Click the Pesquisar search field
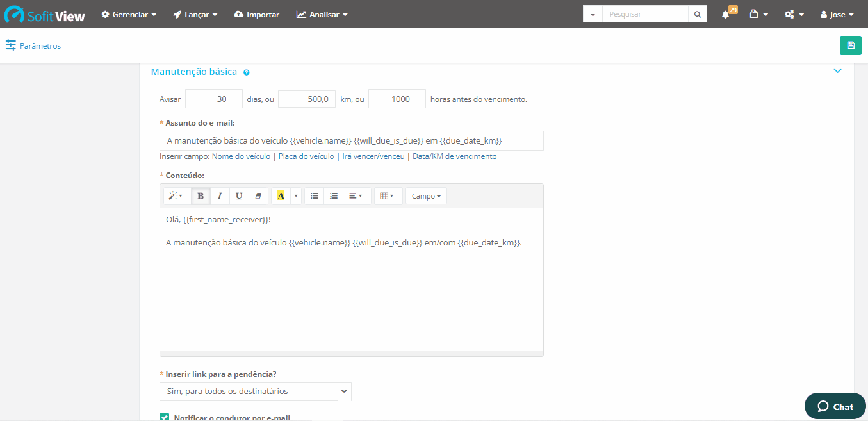 645,14
